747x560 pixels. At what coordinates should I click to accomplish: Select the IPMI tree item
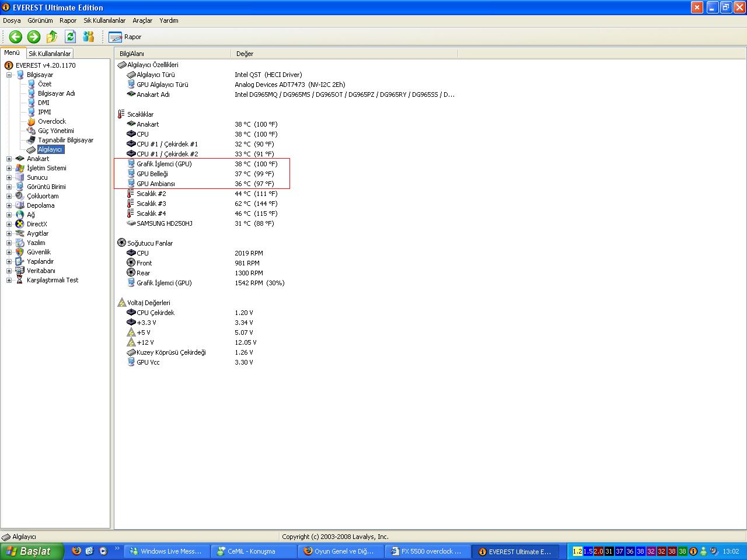[x=44, y=112]
